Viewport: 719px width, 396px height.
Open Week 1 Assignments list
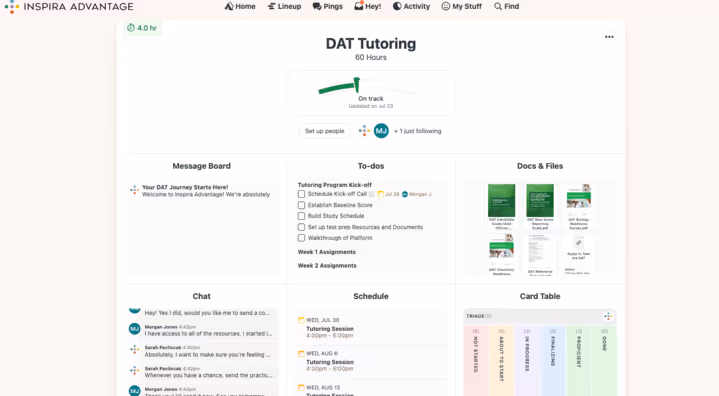coord(326,252)
